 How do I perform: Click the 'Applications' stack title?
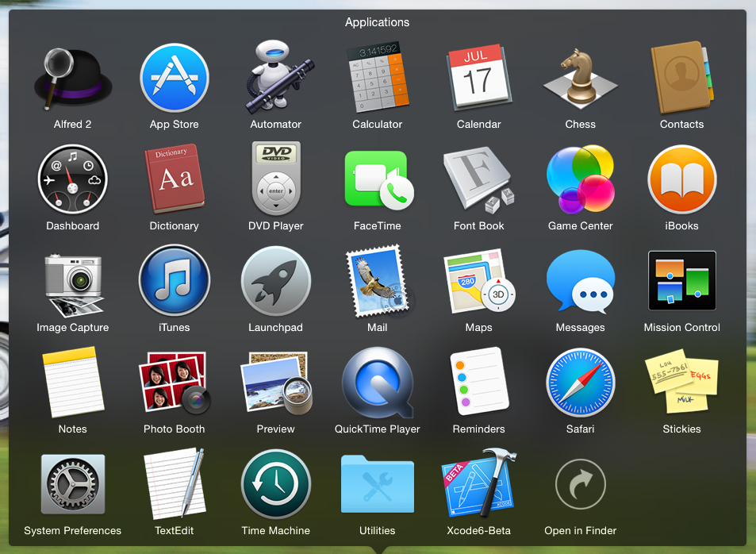click(377, 22)
